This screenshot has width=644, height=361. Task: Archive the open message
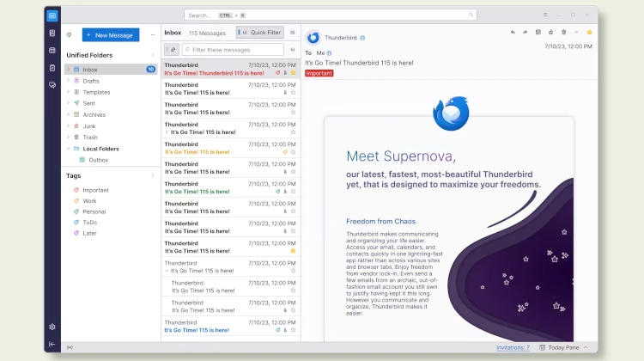click(538, 32)
